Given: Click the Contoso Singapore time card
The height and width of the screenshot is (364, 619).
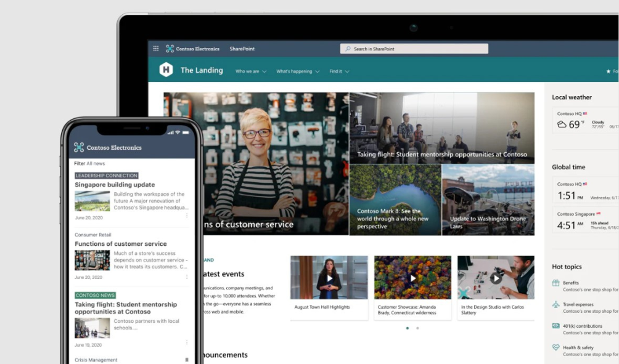Looking at the screenshot, I should 586,220.
